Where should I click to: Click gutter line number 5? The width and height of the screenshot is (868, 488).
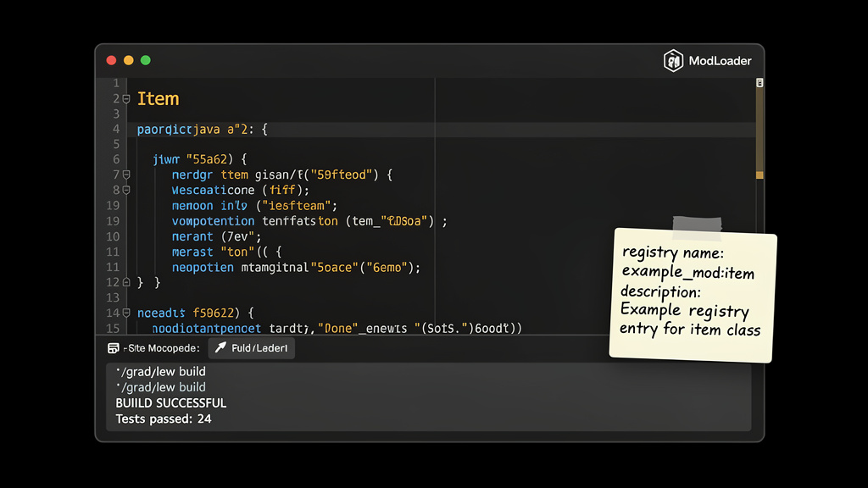pyautogui.click(x=116, y=144)
